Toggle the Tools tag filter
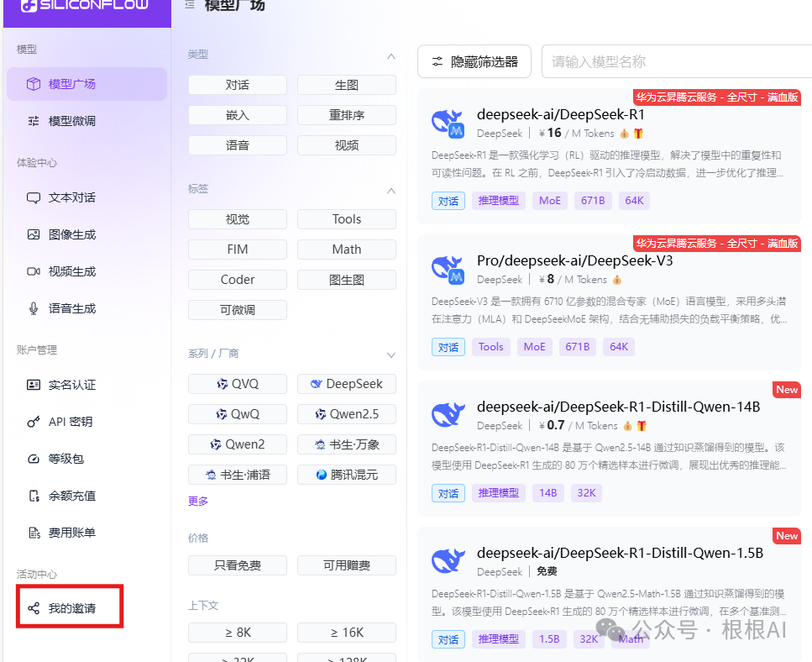The image size is (812, 662). point(347,219)
